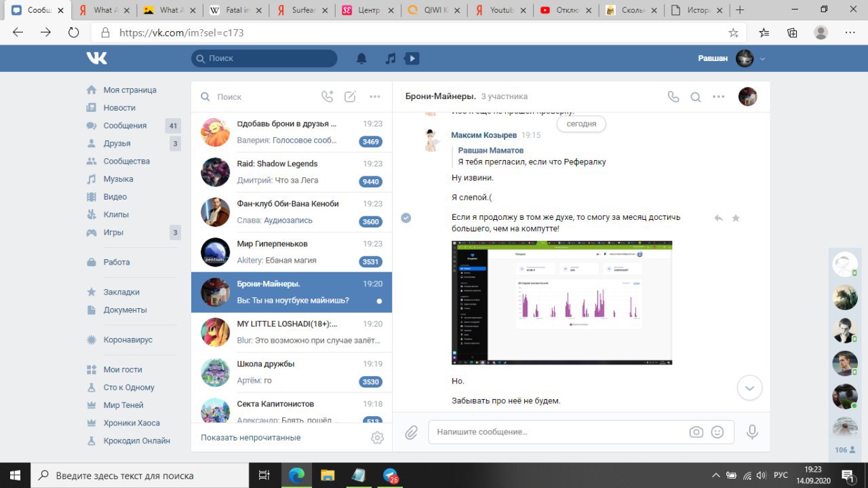Open Сообщества in the sidebar
868x488 pixels.
click(x=126, y=162)
